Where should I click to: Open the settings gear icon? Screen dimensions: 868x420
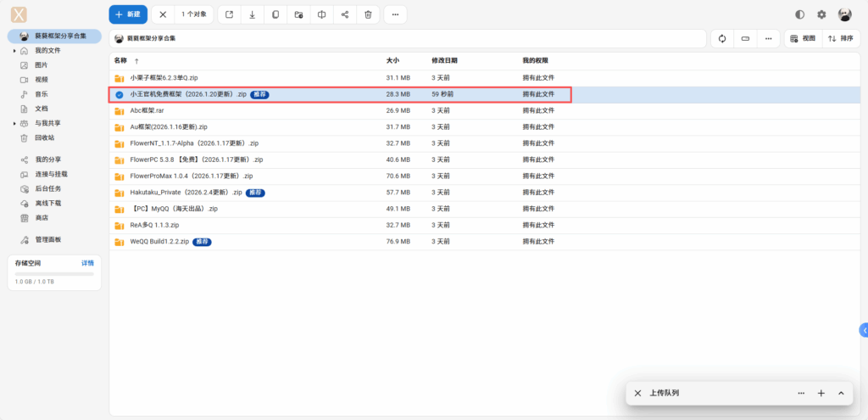(821, 14)
